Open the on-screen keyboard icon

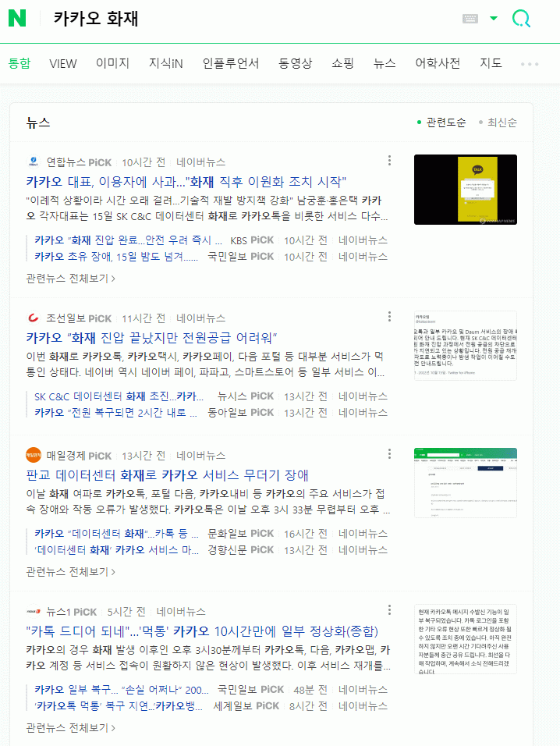[x=470, y=19]
